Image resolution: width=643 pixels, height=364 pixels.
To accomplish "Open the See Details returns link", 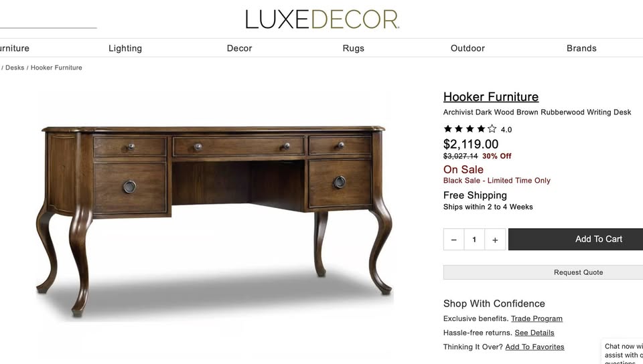I will point(534,333).
